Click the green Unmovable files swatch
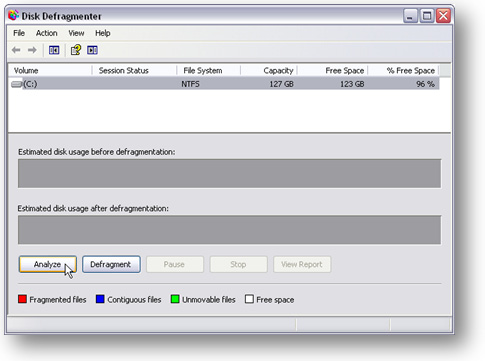 pyautogui.click(x=175, y=299)
